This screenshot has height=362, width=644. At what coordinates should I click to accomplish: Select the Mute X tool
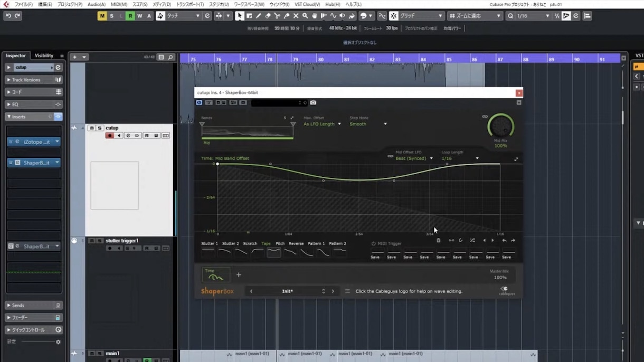tap(296, 16)
